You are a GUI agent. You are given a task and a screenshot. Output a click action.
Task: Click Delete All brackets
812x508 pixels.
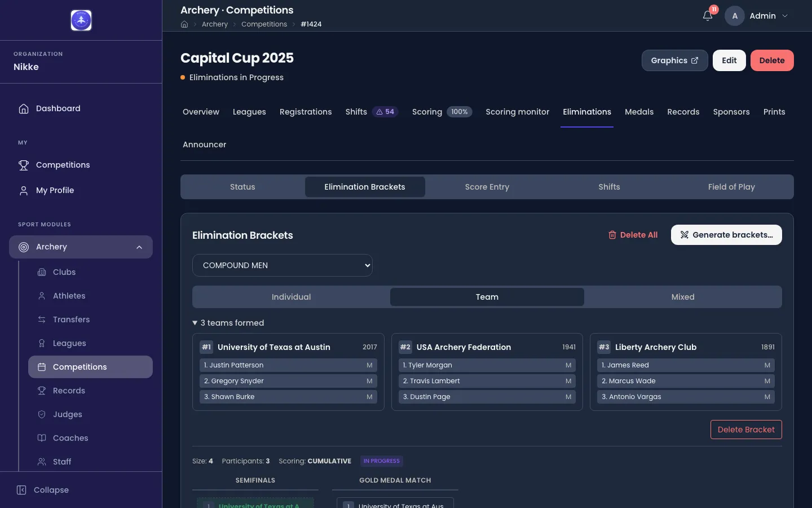(633, 235)
